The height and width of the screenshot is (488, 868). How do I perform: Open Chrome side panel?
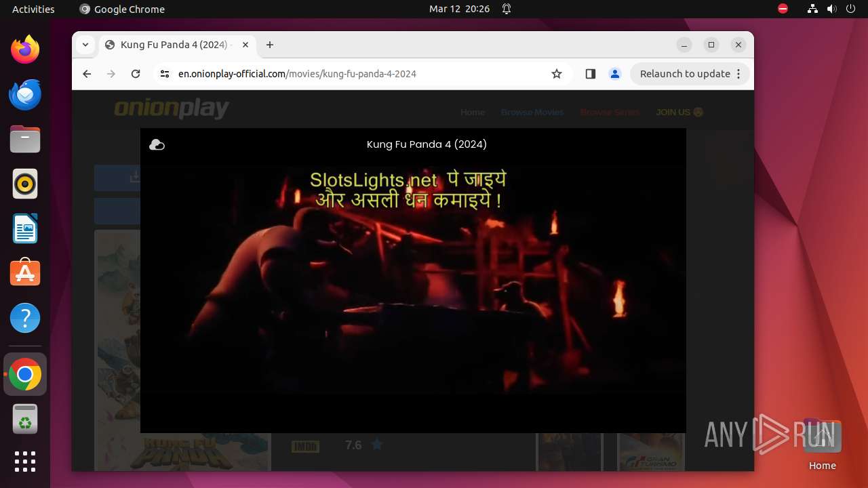590,74
